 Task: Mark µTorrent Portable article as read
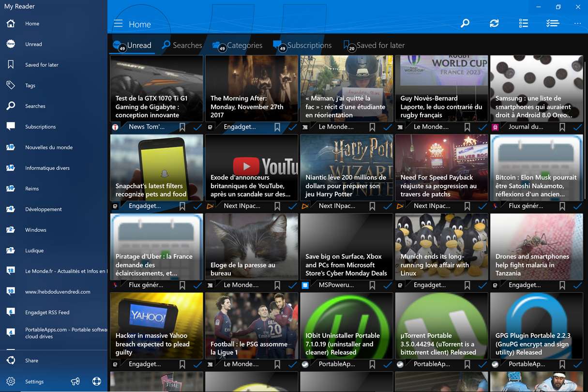(x=482, y=364)
